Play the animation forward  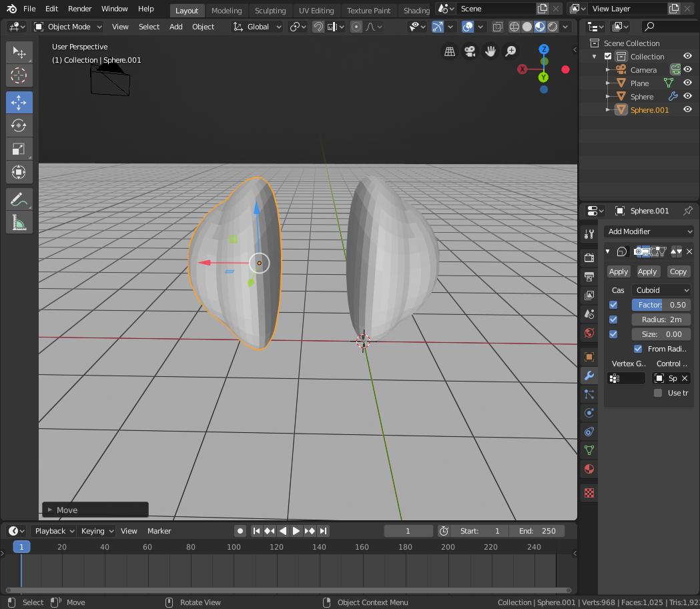[x=296, y=531]
